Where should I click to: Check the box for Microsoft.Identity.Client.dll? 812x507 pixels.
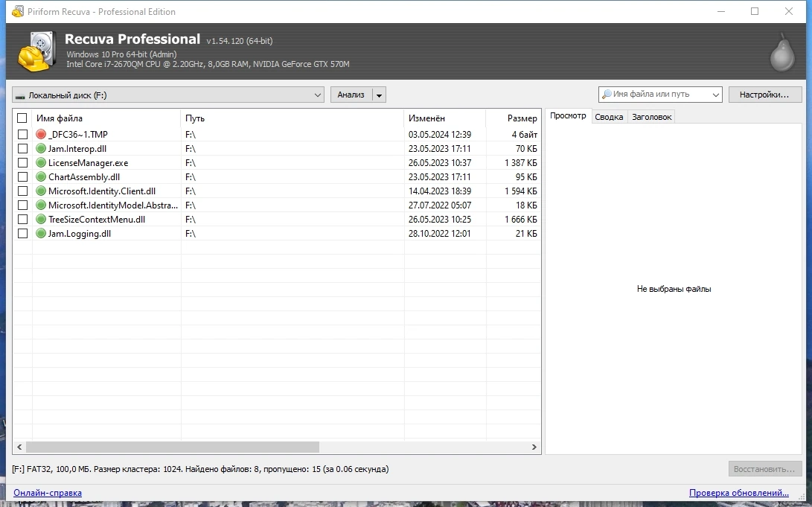22,191
